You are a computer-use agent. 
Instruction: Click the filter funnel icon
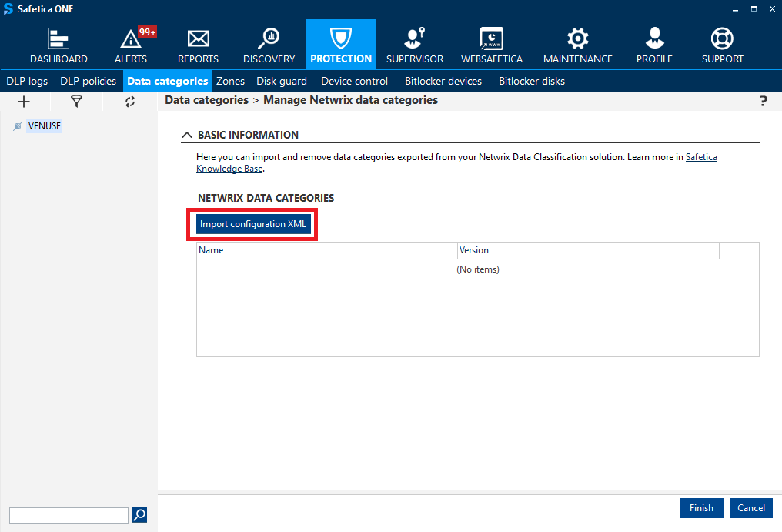pyautogui.click(x=76, y=102)
